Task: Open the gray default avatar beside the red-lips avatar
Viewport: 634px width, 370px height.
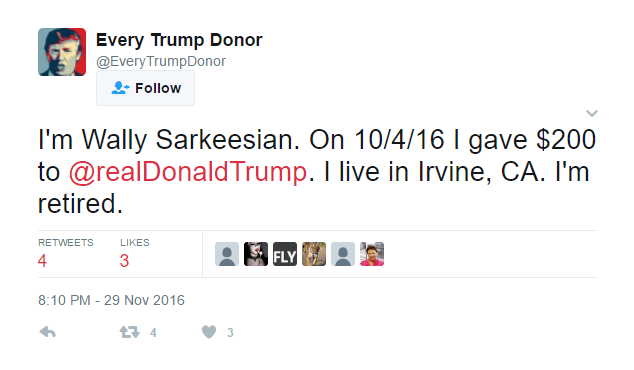Action: pos(227,254)
